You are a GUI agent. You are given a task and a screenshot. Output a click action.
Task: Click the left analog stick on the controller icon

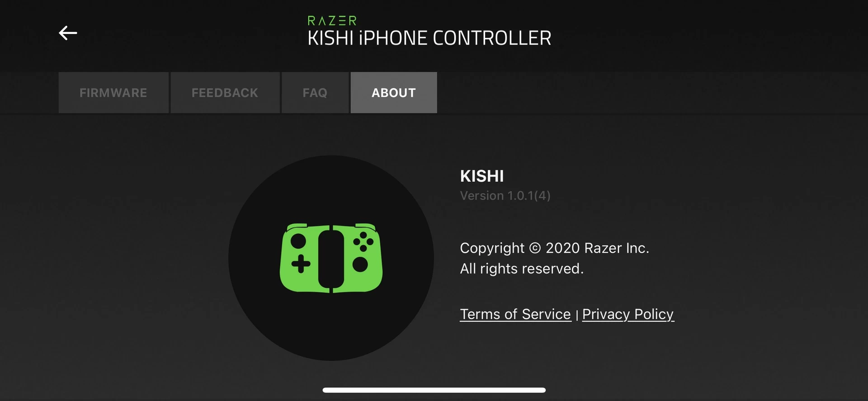click(x=298, y=241)
